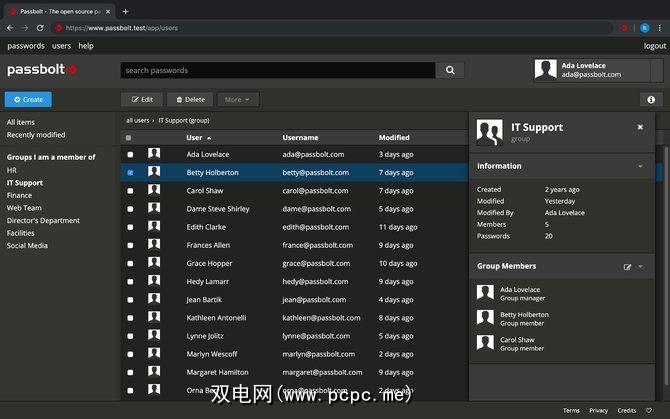The height and width of the screenshot is (419, 670).
Task: Click the all users breadcrumb link
Action: tap(138, 120)
